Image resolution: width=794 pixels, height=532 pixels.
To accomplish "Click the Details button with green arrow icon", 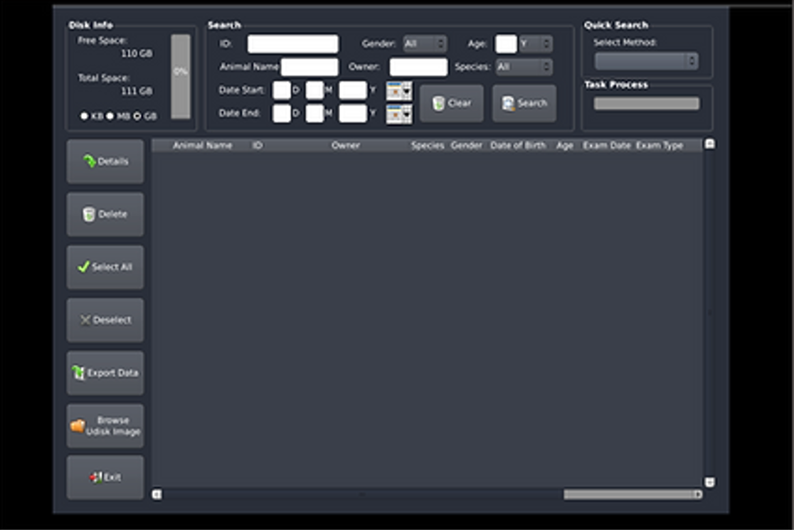I will tap(105, 161).
